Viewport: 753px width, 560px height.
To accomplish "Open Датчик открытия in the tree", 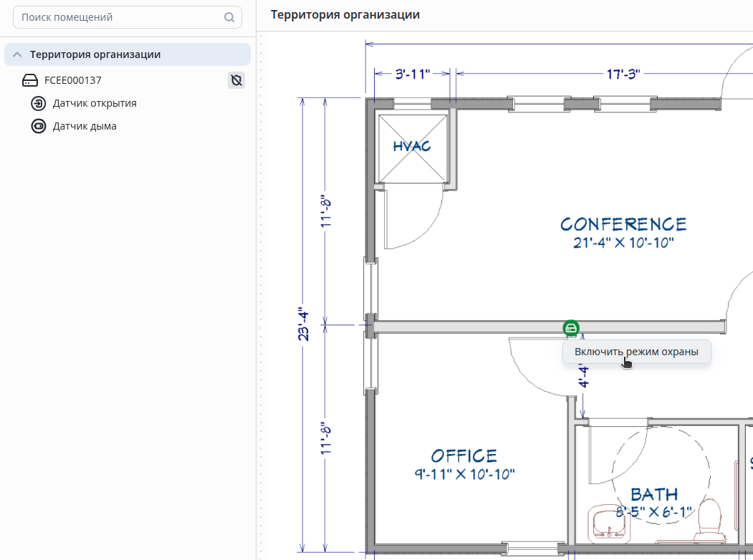I will click(x=95, y=103).
